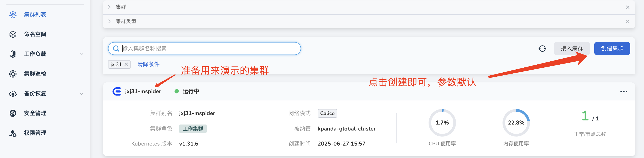Click the permission management user icon
The height and width of the screenshot is (158, 644).
coord(13,133)
